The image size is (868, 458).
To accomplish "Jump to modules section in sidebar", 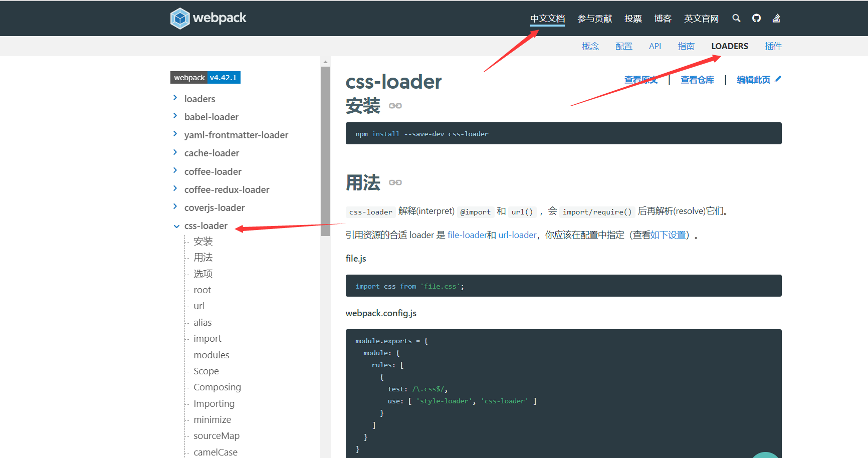I will click(x=211, y=355).
